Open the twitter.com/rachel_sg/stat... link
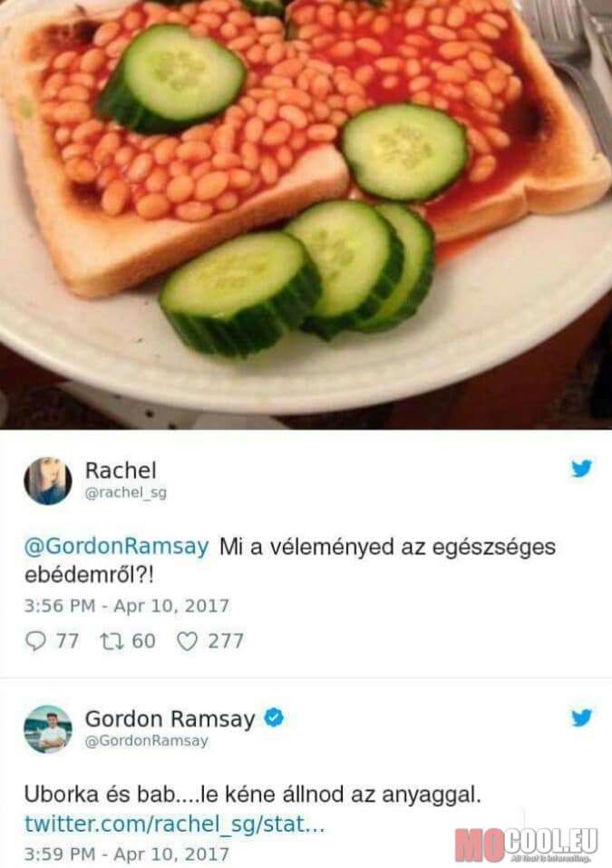This screenshot has height=868, width=612. pos(174,824)
